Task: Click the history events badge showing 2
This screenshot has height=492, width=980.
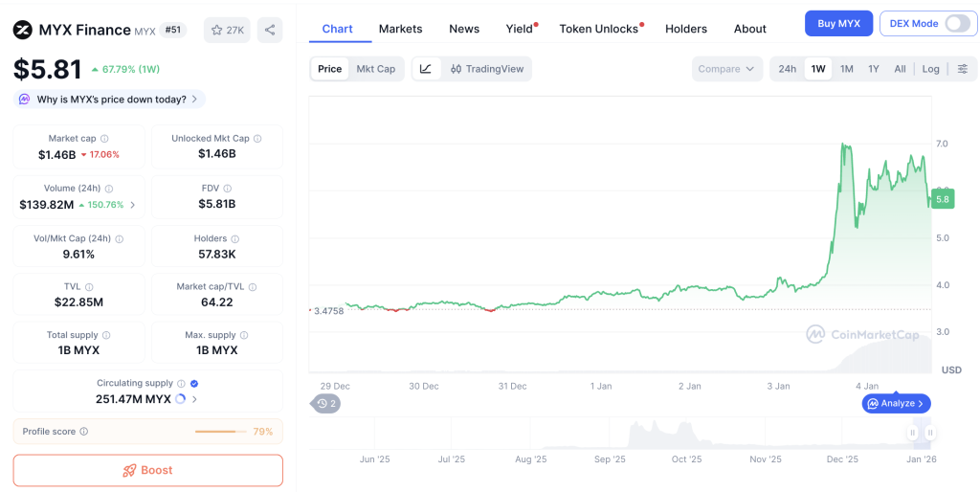Action: coord(325,404)
